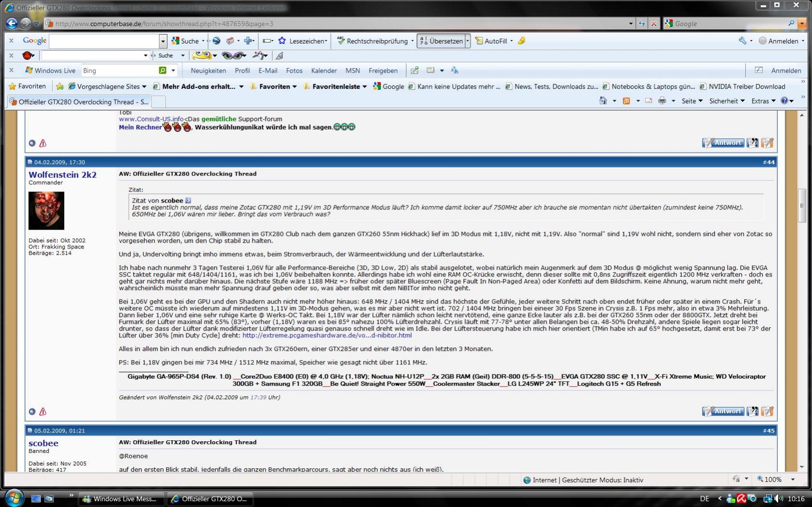The height and width of the screenshot is (507, 812).
Task: Click Neuigkeiten in Windows Live toolbar
Action: tap(208, 71)
